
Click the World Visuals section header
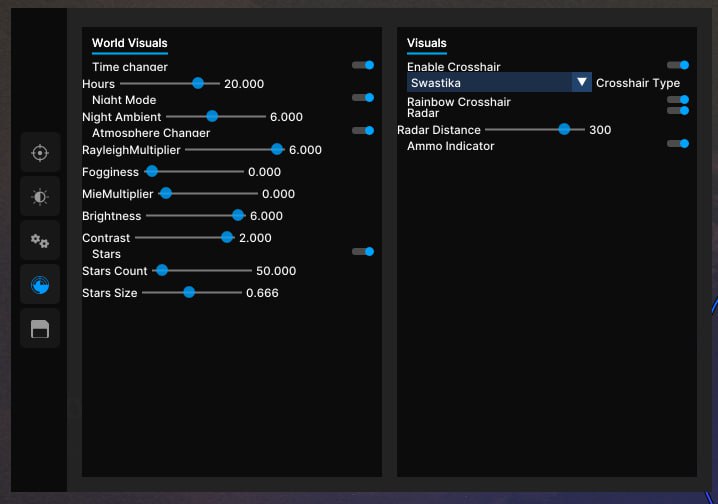tap(129, 43)
